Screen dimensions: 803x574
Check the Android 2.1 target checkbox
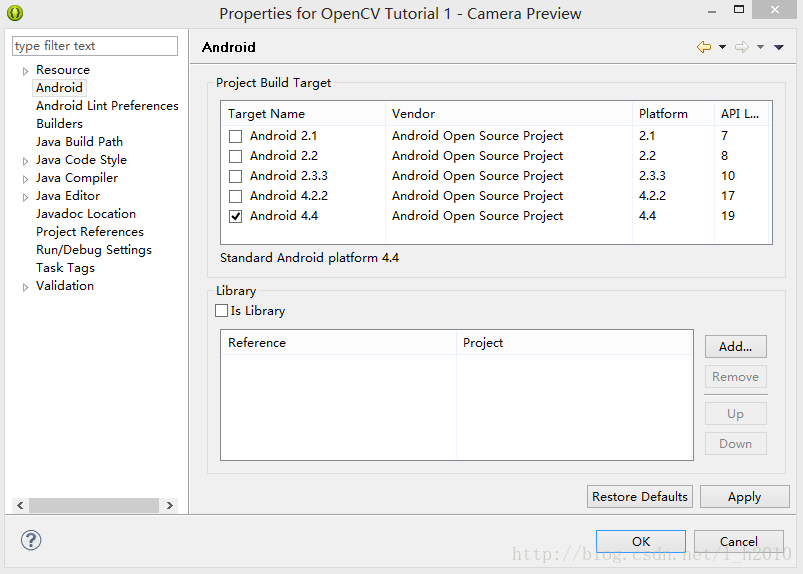point(236,136)
